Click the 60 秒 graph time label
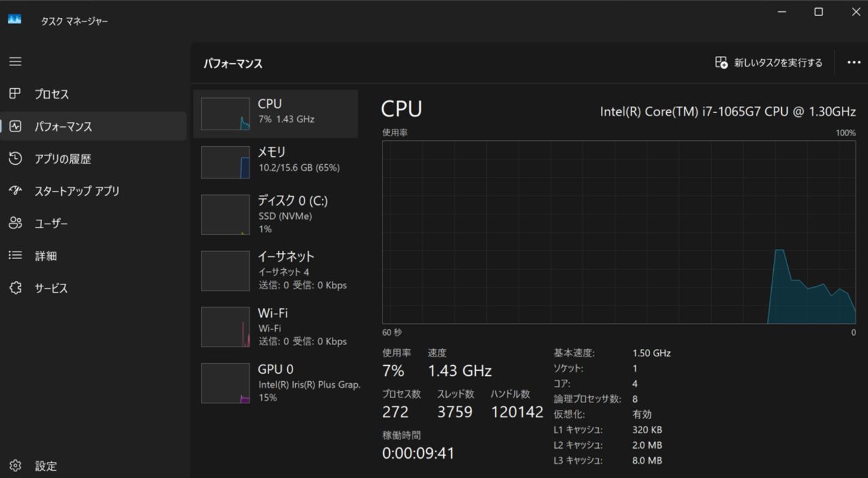Screen dimensions: 868x478 click(x=392, y=332)
